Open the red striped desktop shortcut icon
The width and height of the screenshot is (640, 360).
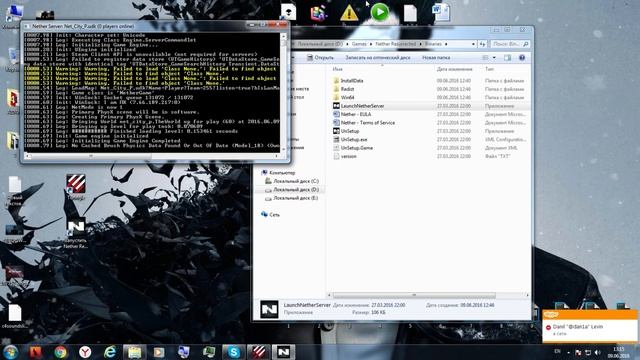[76, 187]
